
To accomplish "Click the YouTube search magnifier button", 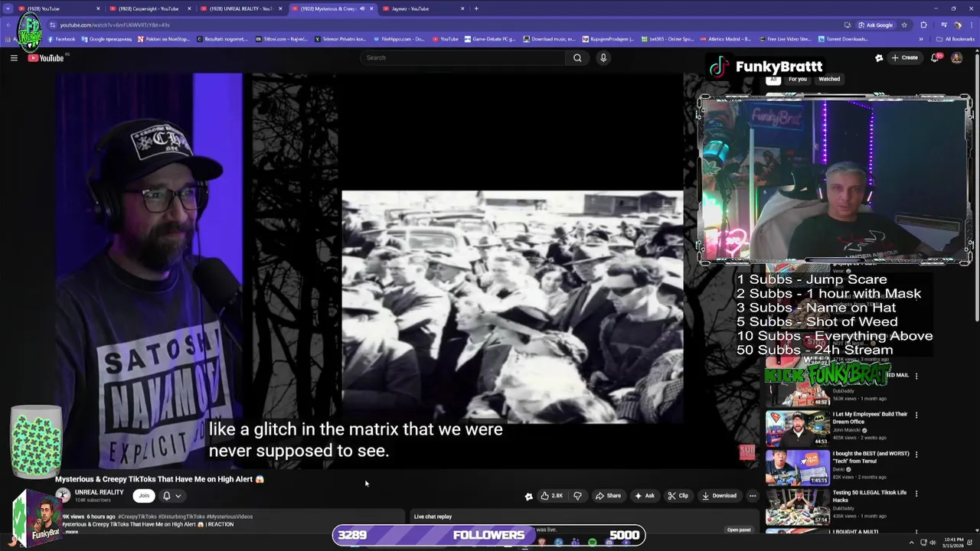I will point(577,57).
